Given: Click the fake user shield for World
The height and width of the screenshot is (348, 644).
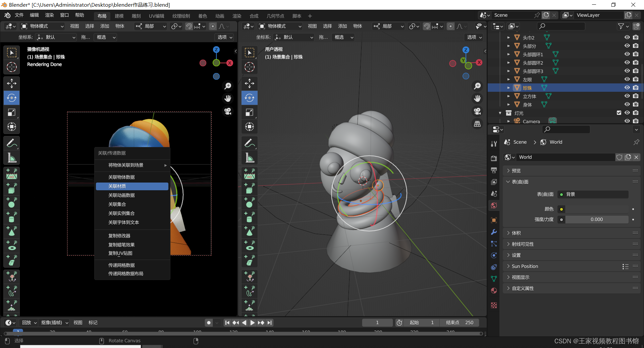Looking at the screenshot, I should coord(619,157).
